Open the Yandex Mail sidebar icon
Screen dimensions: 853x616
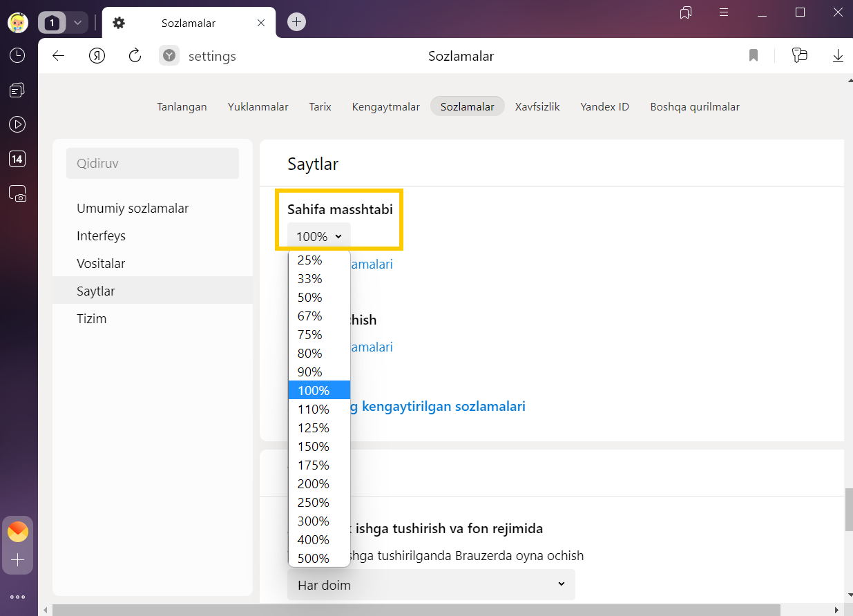(x=18, y=532)
